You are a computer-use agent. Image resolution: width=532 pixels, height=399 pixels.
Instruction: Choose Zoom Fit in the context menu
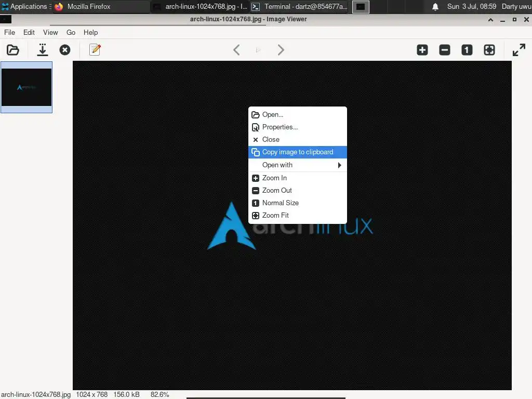tap(298, 216)
